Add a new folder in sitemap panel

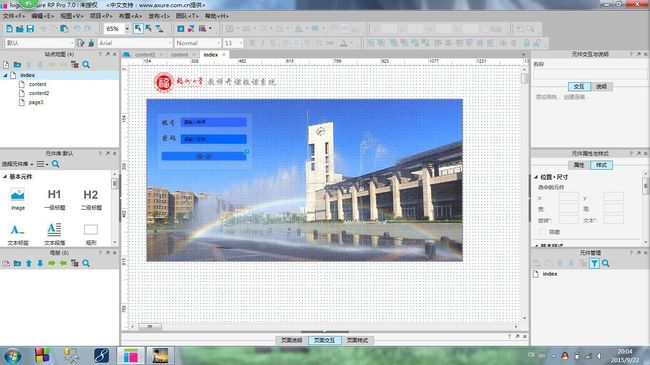[x=17, y=65]
